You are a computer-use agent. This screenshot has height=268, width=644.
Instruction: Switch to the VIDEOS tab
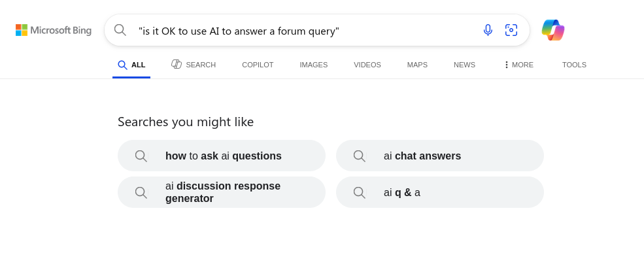tap(367, 65)
